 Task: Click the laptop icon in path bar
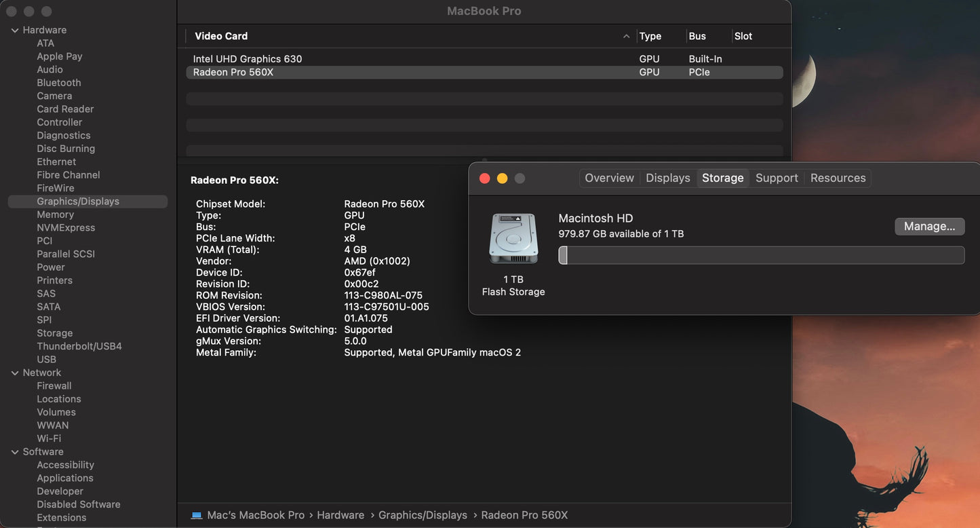197,515
